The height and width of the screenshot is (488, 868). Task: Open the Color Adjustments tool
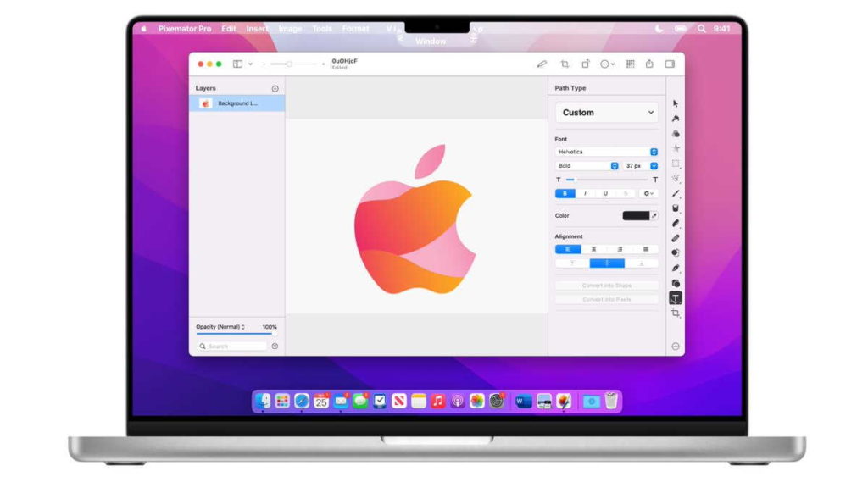point(676,133)
